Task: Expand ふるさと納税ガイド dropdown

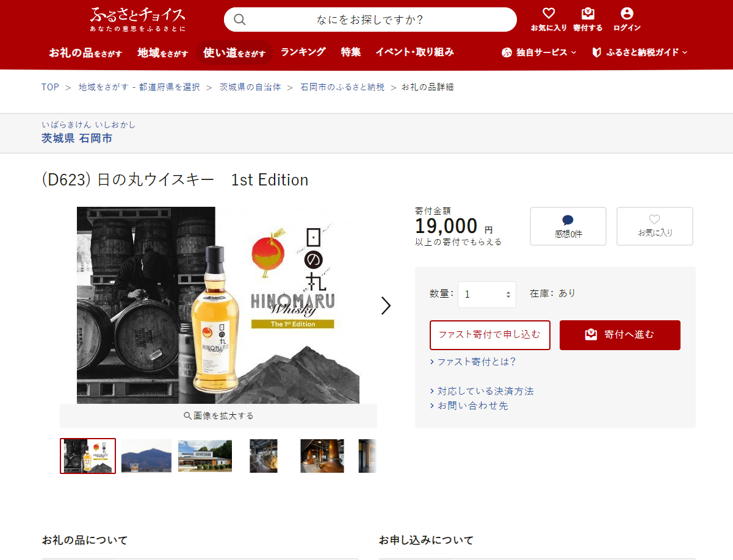Action: click(x=640, y=52)
